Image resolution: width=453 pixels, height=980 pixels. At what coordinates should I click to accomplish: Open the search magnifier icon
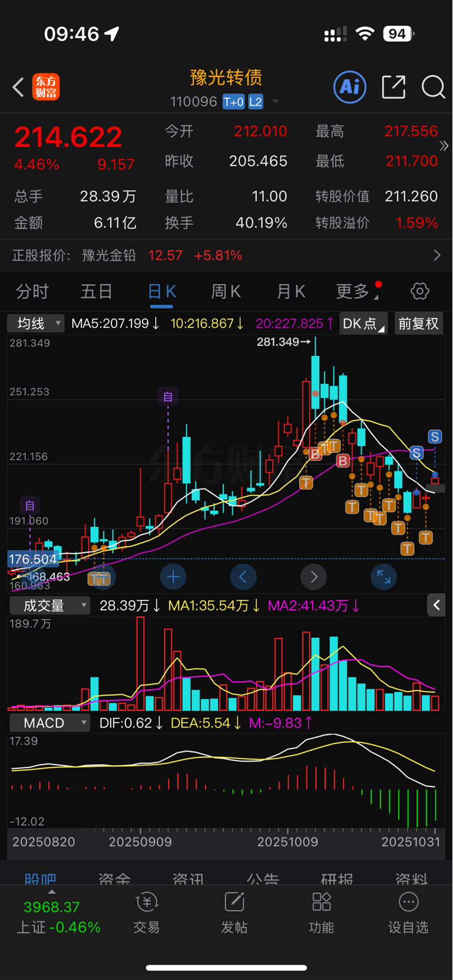click(x=433, y=87)
